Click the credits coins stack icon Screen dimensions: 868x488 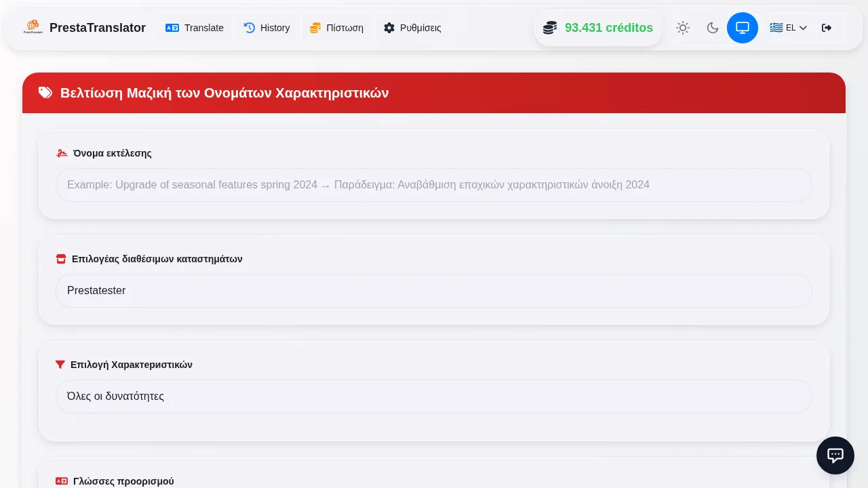(550, 28)
